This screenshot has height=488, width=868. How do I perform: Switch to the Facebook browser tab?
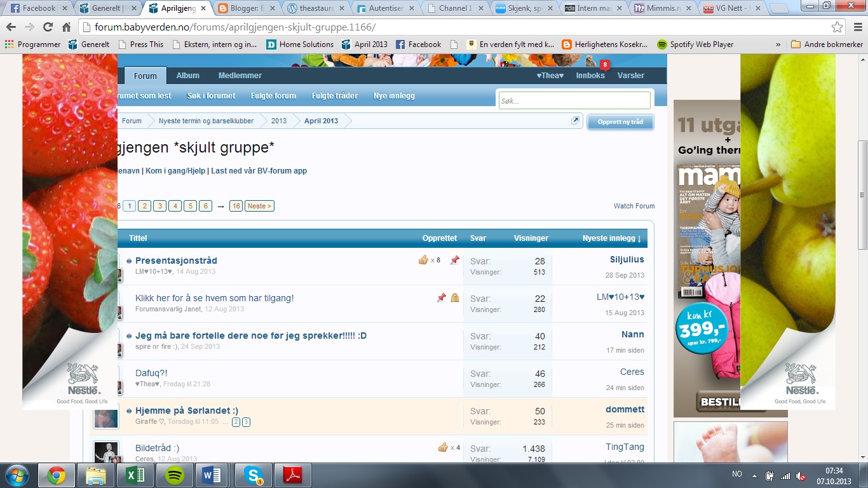pos(38,9)
